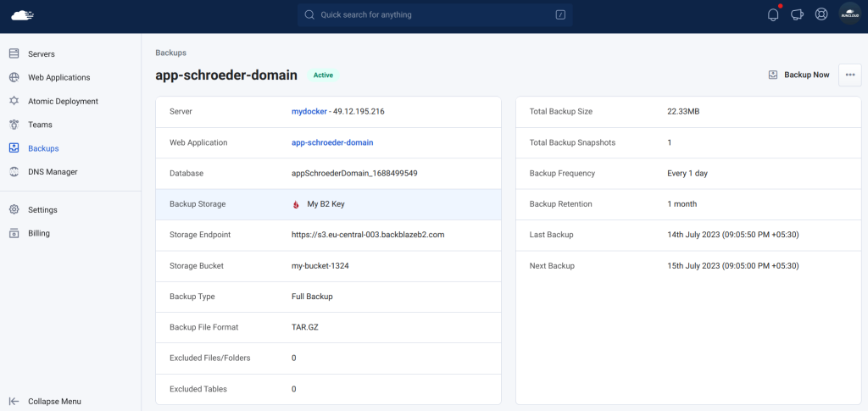Open DNS Manager menu item
Screen dimensions: 868x411
53,171
